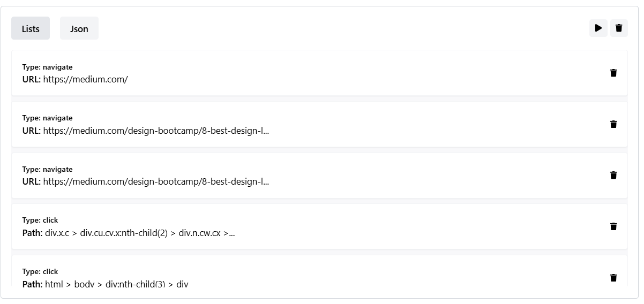Run the recorded steps with the play button
Image resolution: width=644 pixels, height=304 pixels.
point(598,28)
